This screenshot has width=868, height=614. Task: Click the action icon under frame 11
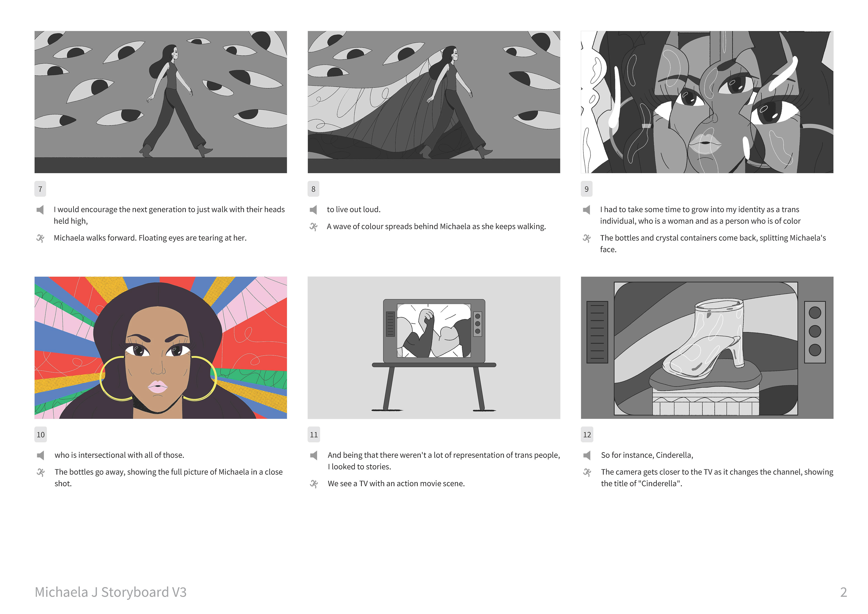click(x=314, y=484)
